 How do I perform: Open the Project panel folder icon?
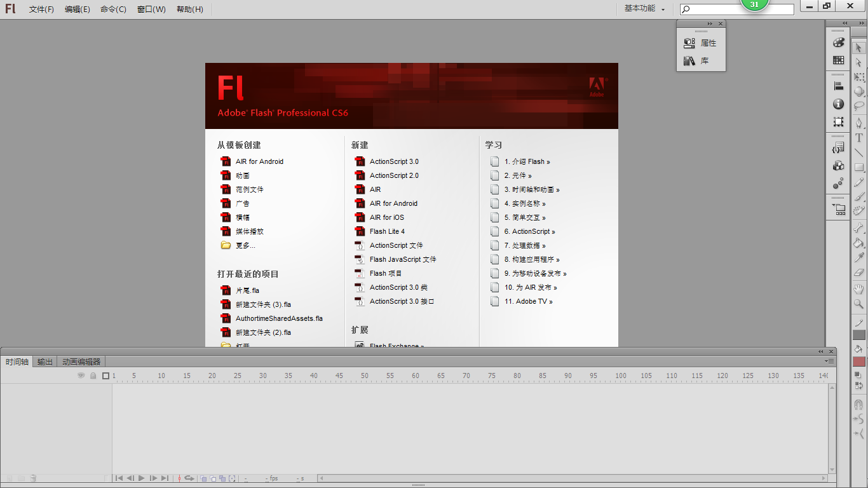point(839,209)
